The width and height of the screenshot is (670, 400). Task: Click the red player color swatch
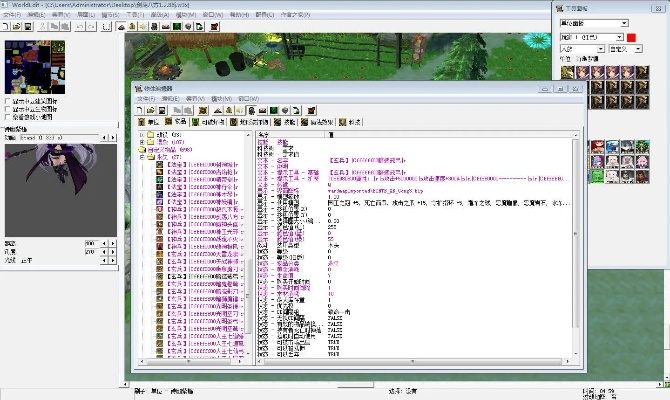point(632,37)
